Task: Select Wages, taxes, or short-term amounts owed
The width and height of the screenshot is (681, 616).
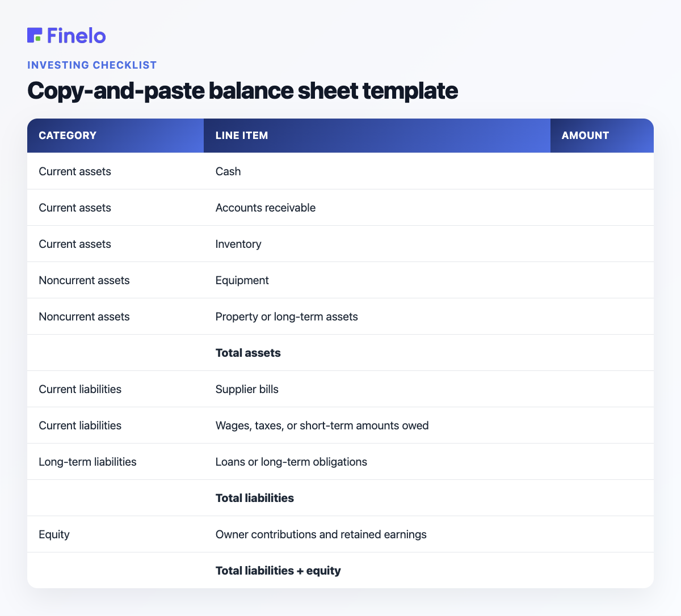Action: click(322, 425)
